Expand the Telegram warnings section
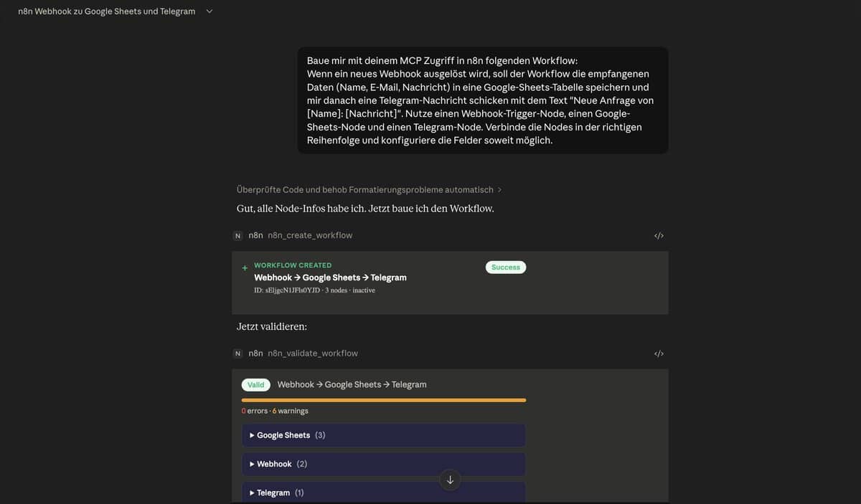861x504 pixels. (x=383, y=492)
